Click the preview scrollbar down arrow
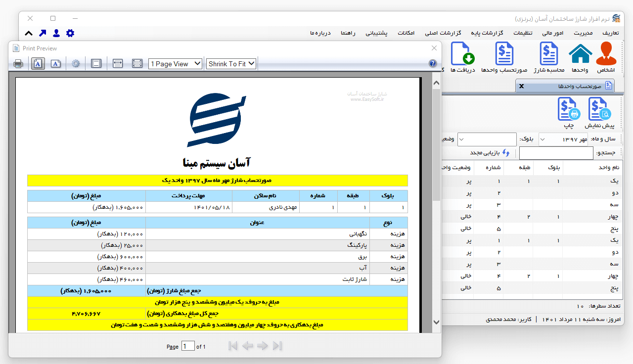633x364 pixels. click(x=436, y=322)
